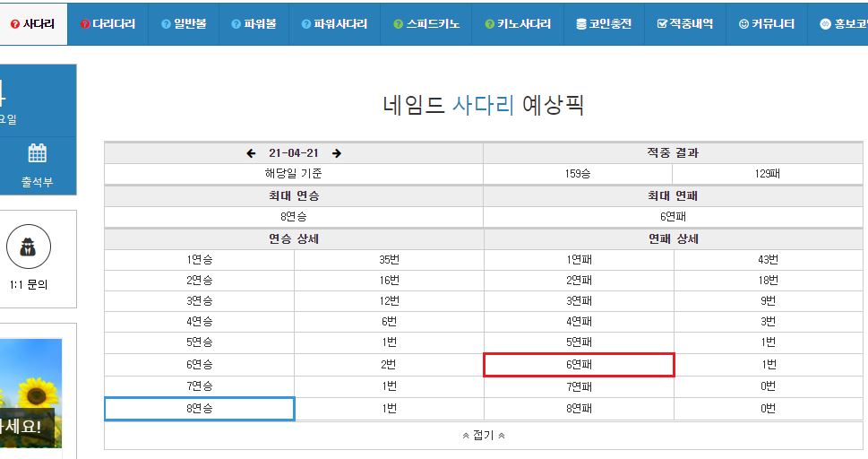868x459 pixels.
Task: Click the red icon beside 사다리
Action: pos(15,24)
